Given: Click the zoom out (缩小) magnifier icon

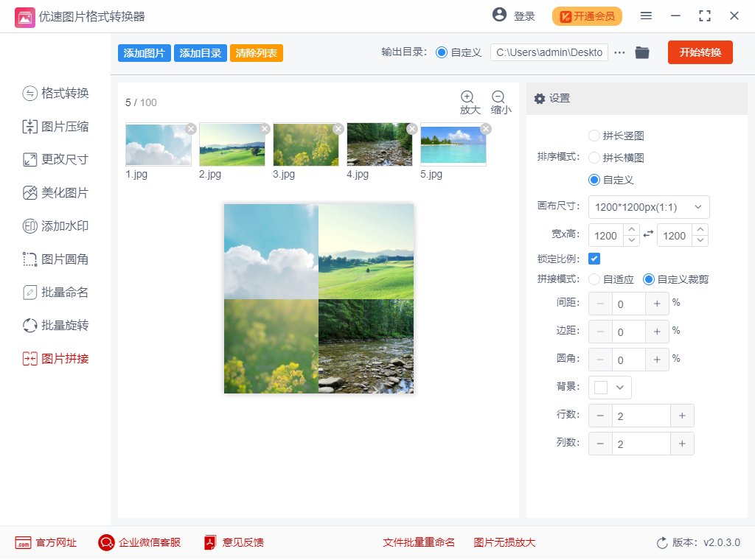Looking at the screenshot, I should coord(498,97).
